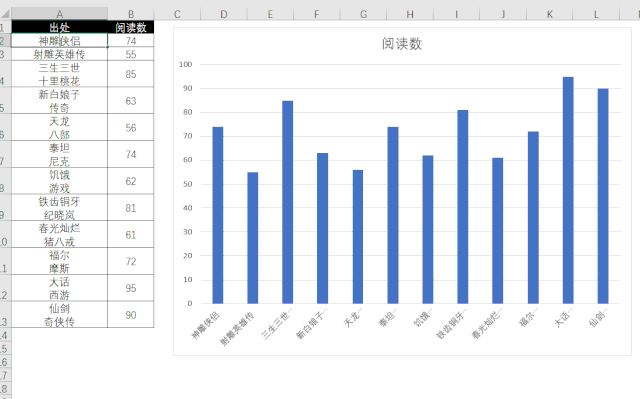Click the 100 label on chart's vertical axis
Screen dimensions: 640x399
[x=185, y=64]
